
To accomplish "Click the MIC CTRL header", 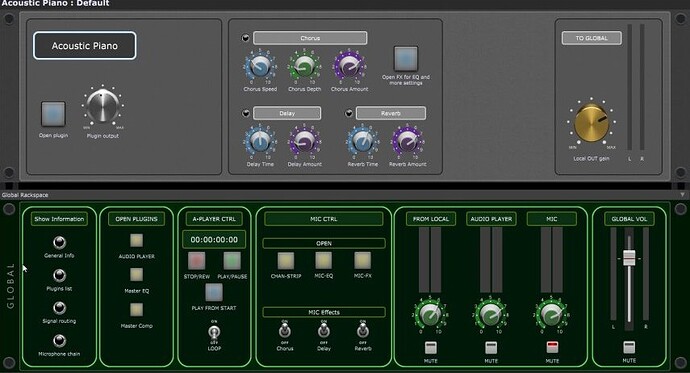I will click(x=323, y=219).
